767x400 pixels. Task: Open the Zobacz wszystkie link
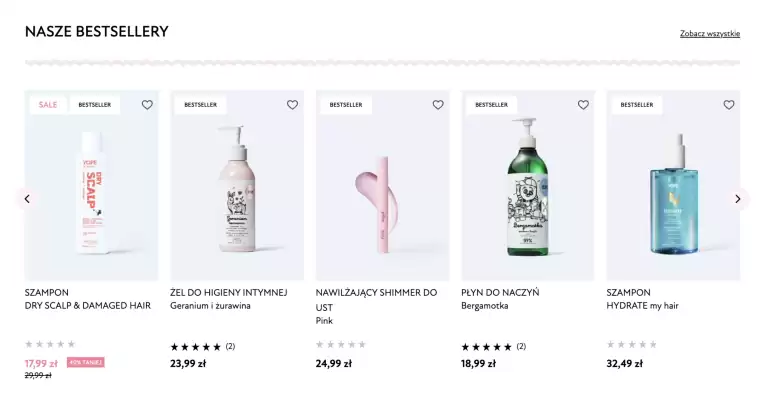[x=710, y=34]
